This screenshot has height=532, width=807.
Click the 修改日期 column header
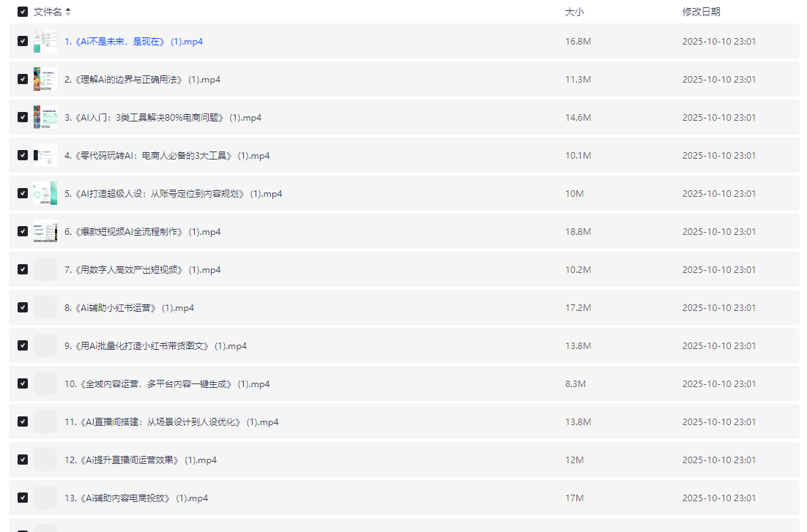tap(701, 12)
